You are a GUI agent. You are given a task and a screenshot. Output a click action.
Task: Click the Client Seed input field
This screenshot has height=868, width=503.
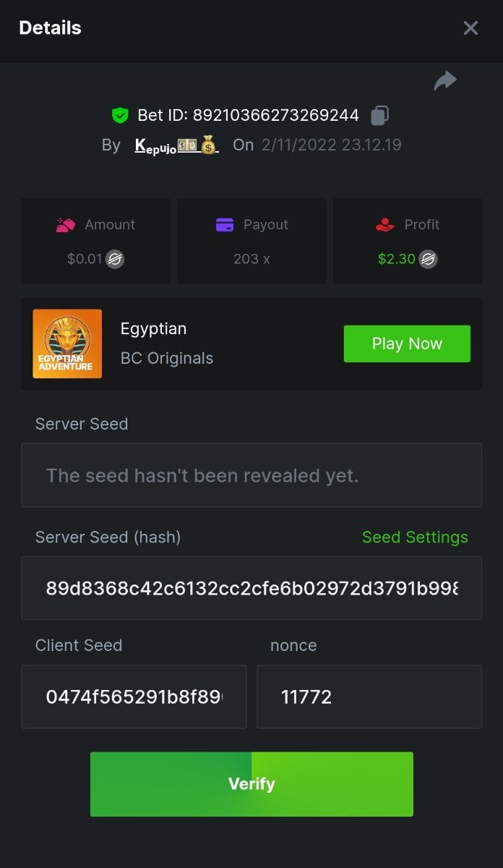(x=134, y=697)
